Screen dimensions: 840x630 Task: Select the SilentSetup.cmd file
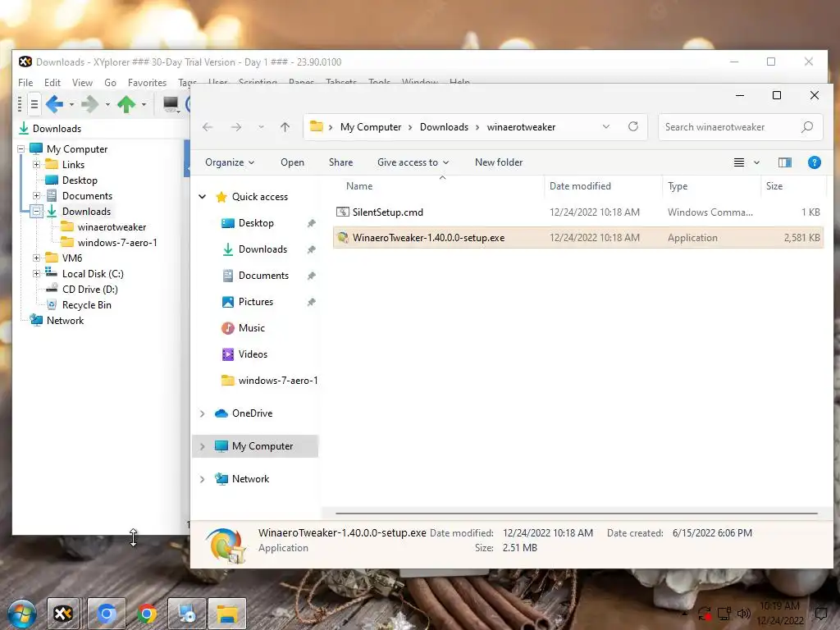tap(578, 212)
